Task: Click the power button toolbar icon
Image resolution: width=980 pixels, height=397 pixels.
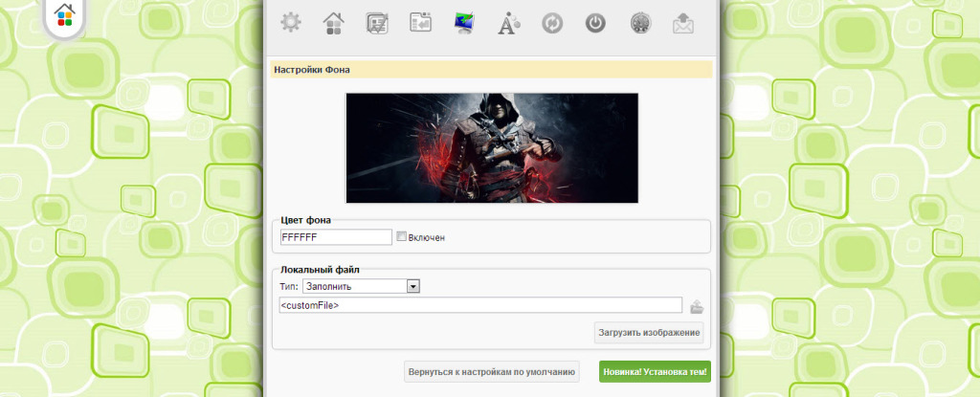Action: (x=595, y=23)
